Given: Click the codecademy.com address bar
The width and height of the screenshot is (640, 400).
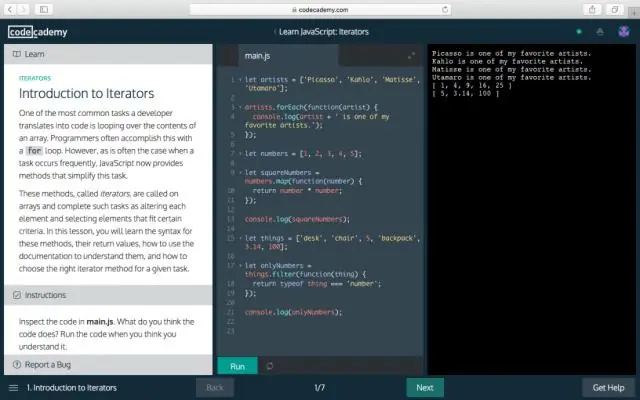Looking at the screenshot, I should (320, 9).
